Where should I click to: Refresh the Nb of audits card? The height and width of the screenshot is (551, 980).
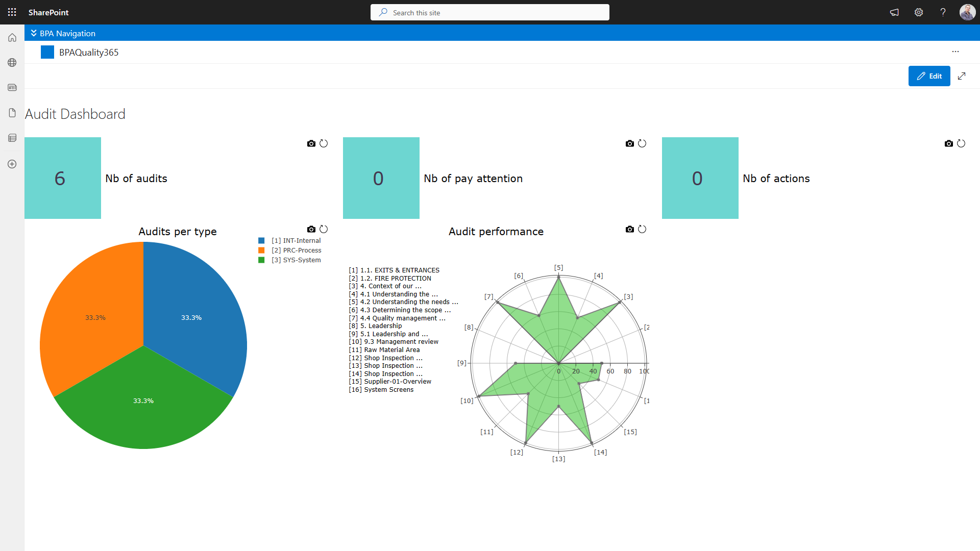point(324,143)
